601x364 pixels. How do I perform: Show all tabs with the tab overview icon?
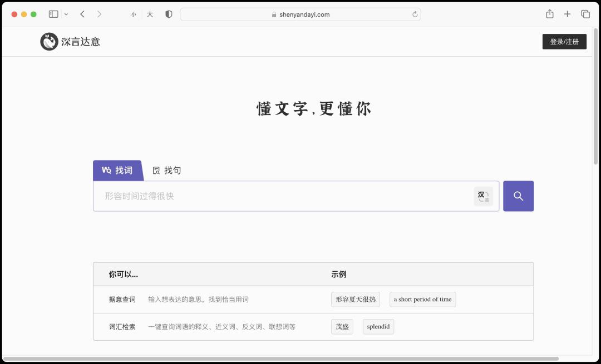click(x=585, y=14)
